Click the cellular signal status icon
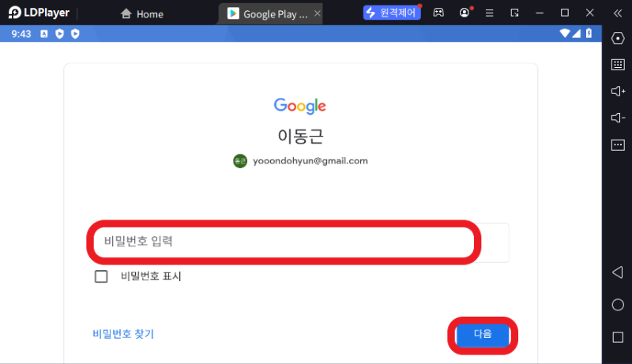This screenshot has height=364, width=632. [x=577, y=33]
